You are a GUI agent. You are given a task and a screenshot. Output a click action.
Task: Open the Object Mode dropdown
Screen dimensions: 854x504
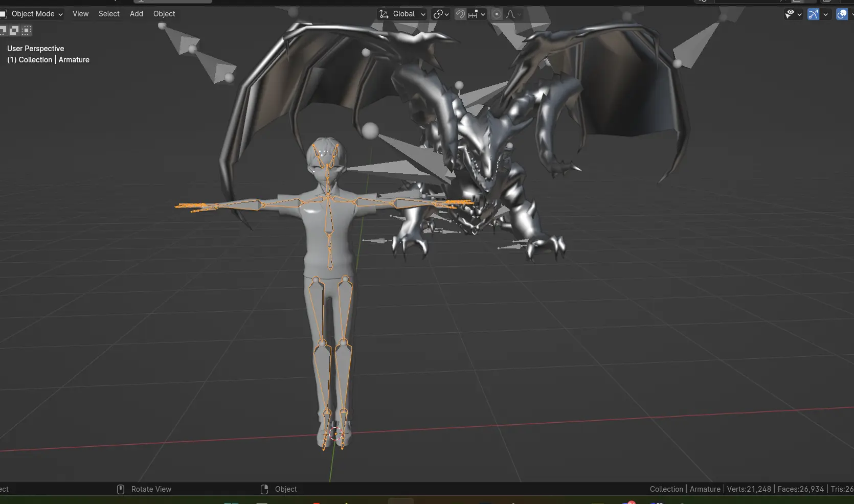tap(32, 14)
